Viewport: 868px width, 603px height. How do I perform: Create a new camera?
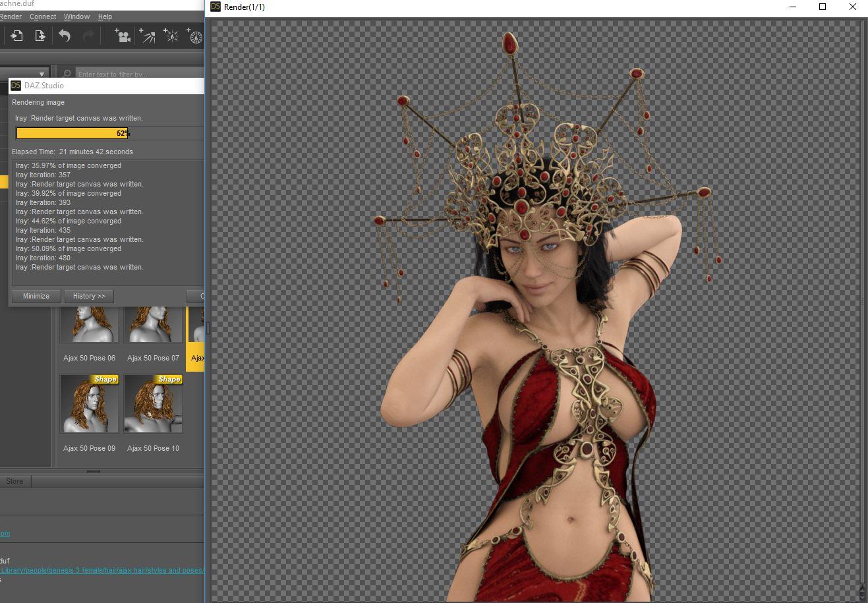click(122, 36)
